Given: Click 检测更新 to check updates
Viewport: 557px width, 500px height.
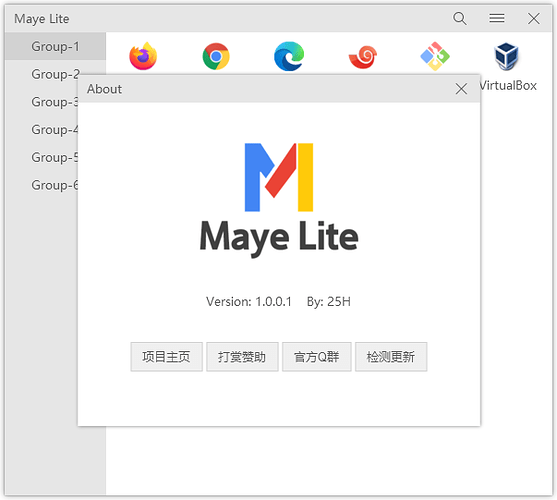Looking at the screenshot, I should point(391,357).
